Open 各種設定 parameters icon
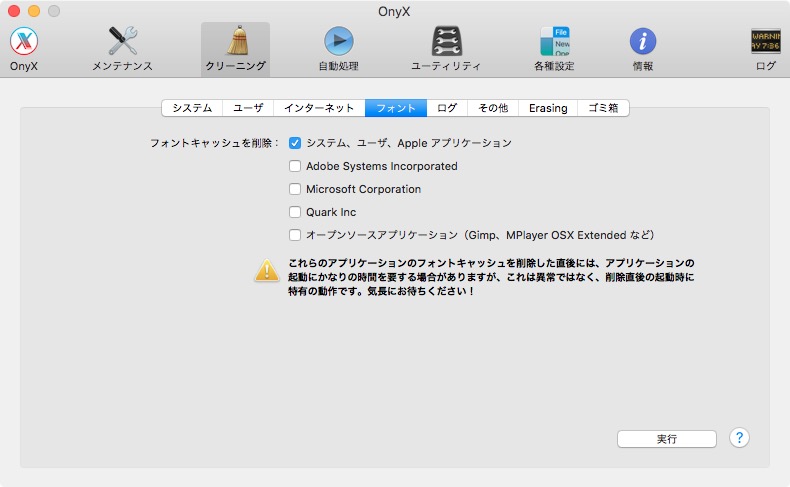The image size is (790, 487). tap(554, 41)
